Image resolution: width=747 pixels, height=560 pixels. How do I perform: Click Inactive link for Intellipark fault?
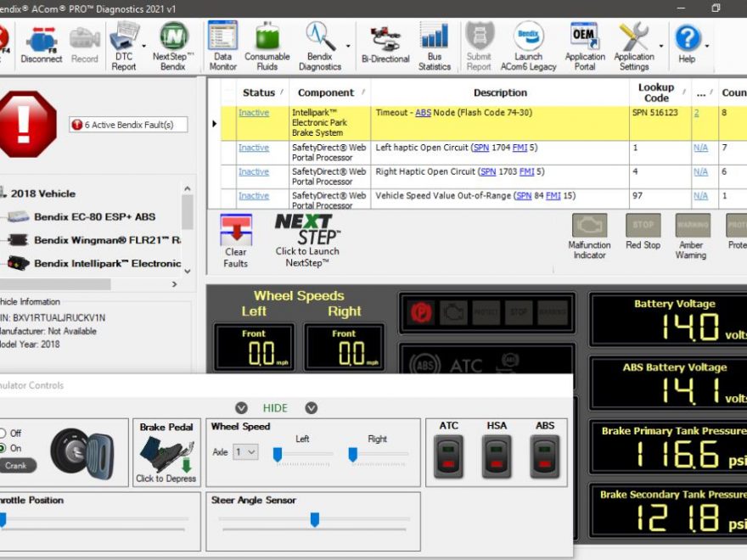(254, 112)
